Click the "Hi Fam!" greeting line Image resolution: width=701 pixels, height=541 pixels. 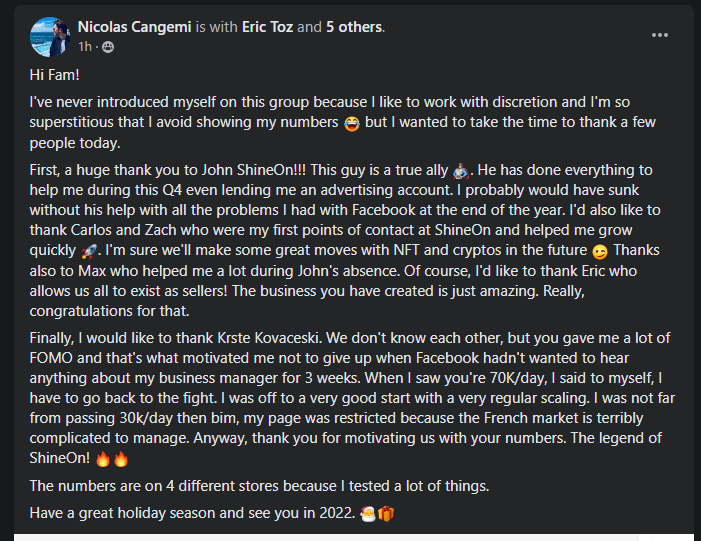55,75
